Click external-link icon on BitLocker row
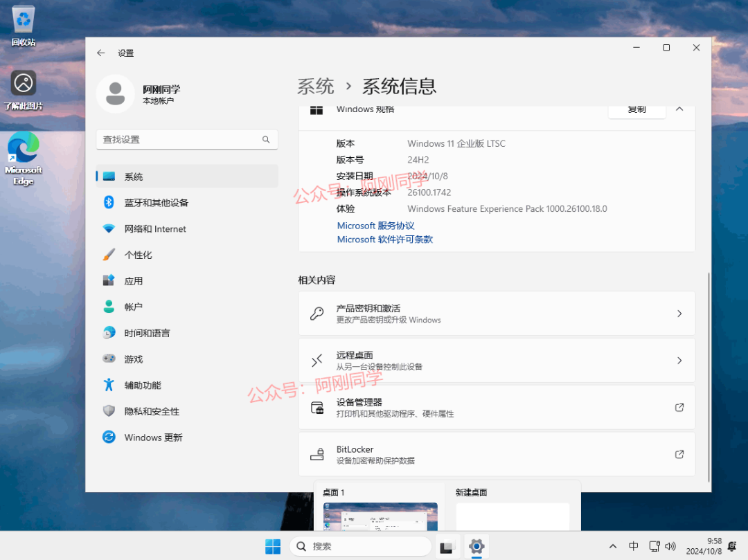748x560 pixels. [x=679, y=454]
